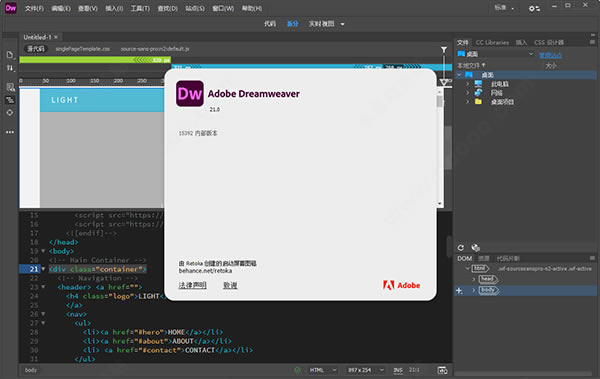This screenshot has width=600, height=379.
Task: Click the Network icon in Files tree
Action: [478, 93]
